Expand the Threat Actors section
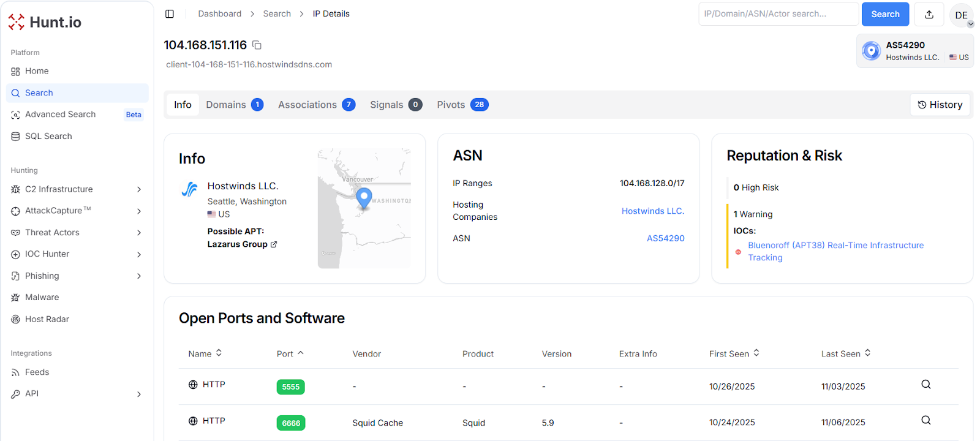Screen dimensions: 980x441 [x=139, y=233]
